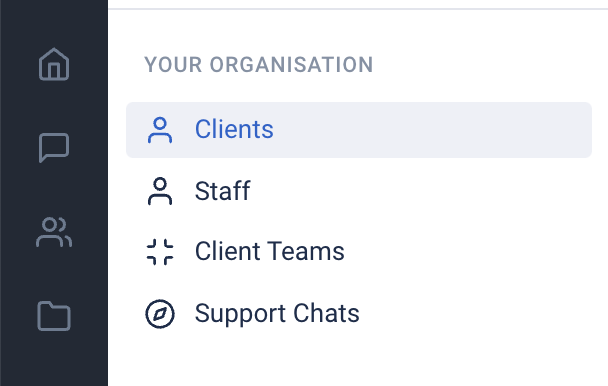Open the Home icon in dark sidebar
Image resolution: width=608 pixels, height=386 pixels.
54,64
